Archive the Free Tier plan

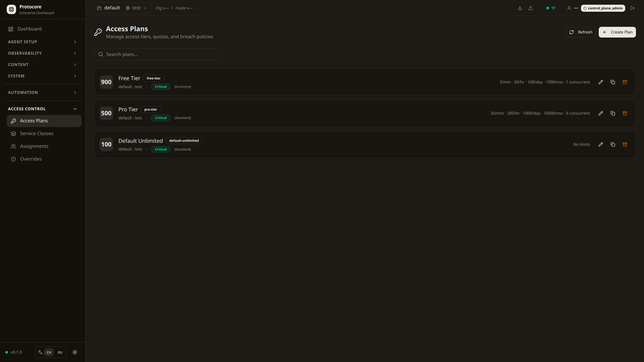625,82
